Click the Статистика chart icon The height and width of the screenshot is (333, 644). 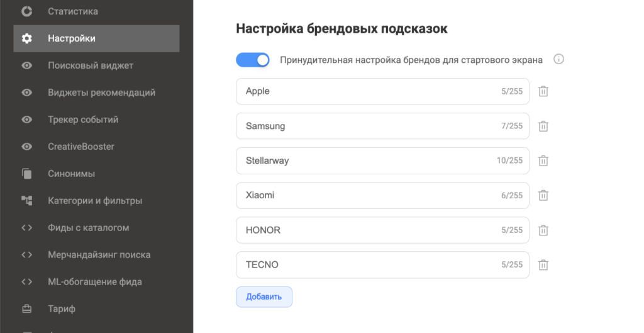[26, 11]
